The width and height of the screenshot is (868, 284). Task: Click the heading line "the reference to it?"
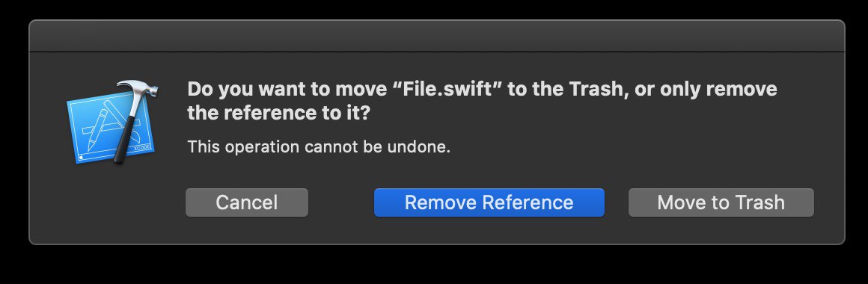point(278,114)
